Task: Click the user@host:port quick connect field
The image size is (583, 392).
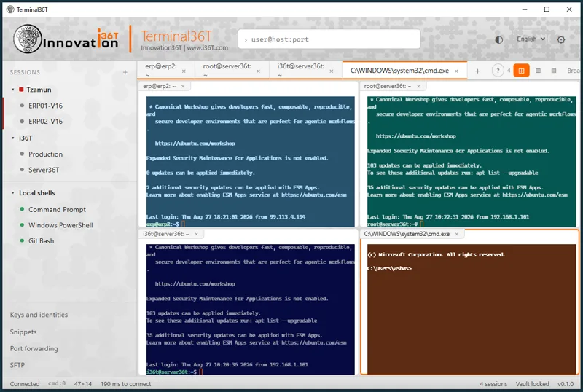Action: coord(329,39)
